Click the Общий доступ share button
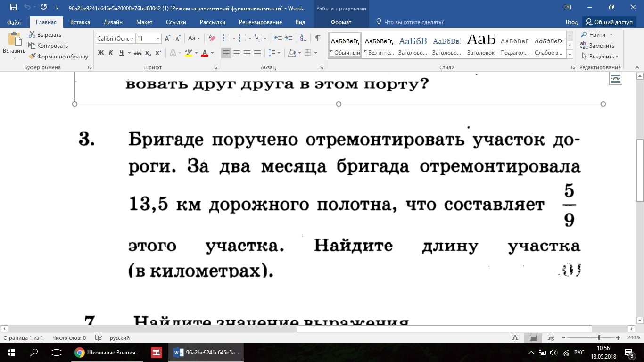Image resolution: width=644 pixels, height=362 pixels. [x=609, y=22]
